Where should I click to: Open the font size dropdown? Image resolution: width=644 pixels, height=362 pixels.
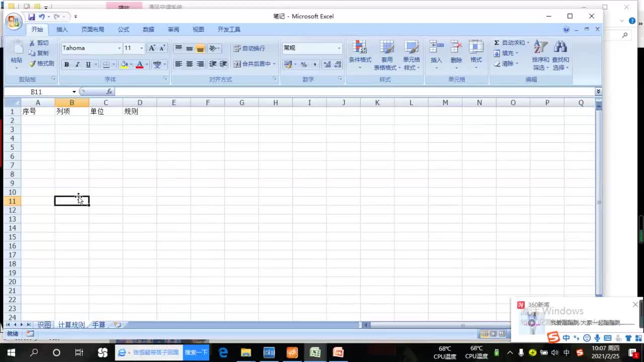tap(141, 48)
